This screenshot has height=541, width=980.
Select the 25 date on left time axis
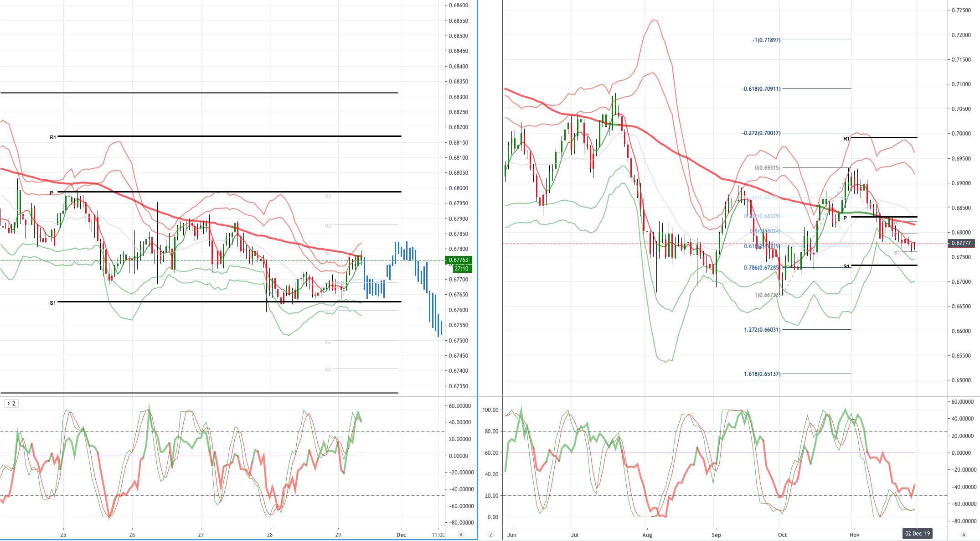click(63, 535)
